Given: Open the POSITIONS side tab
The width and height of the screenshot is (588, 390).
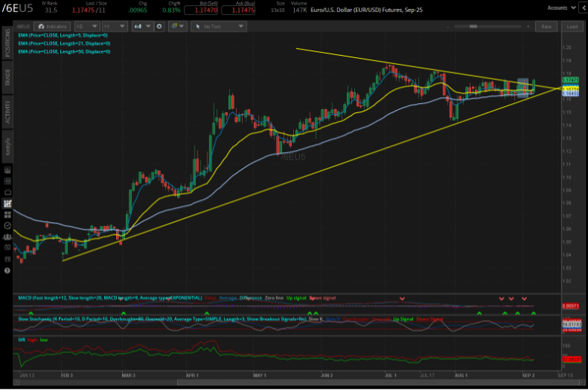Looking at the screenshot, I should point(7,43).
